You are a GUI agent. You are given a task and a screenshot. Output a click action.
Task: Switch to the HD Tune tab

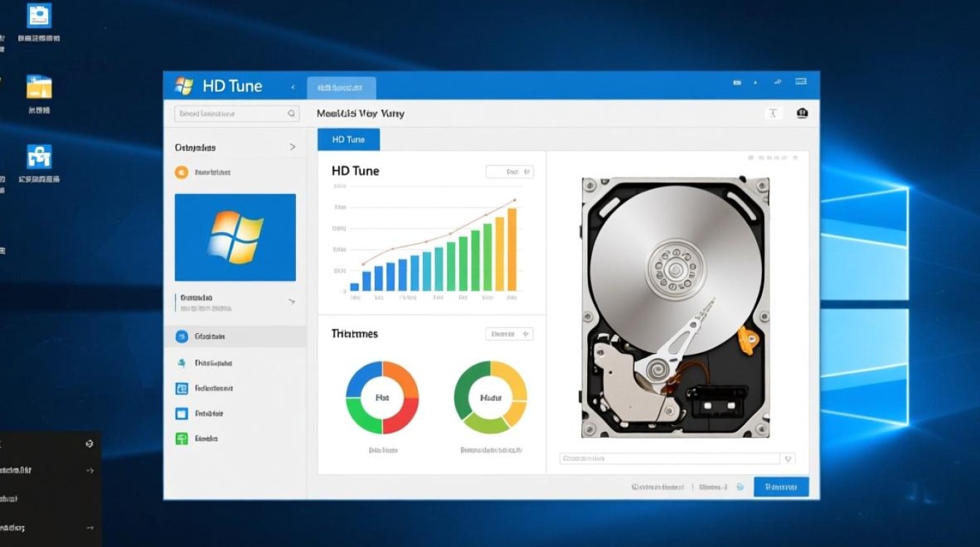(x=348, y=139)
